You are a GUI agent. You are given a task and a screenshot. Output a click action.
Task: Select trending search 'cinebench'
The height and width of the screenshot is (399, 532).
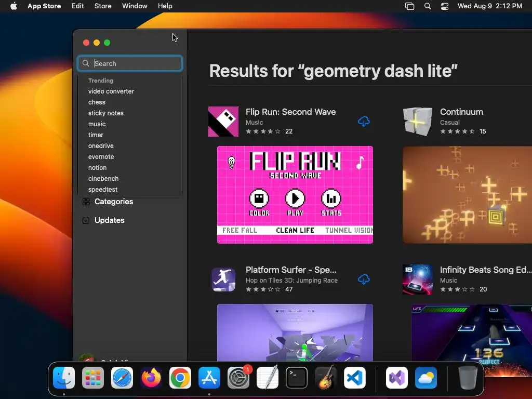coord(103,179)
